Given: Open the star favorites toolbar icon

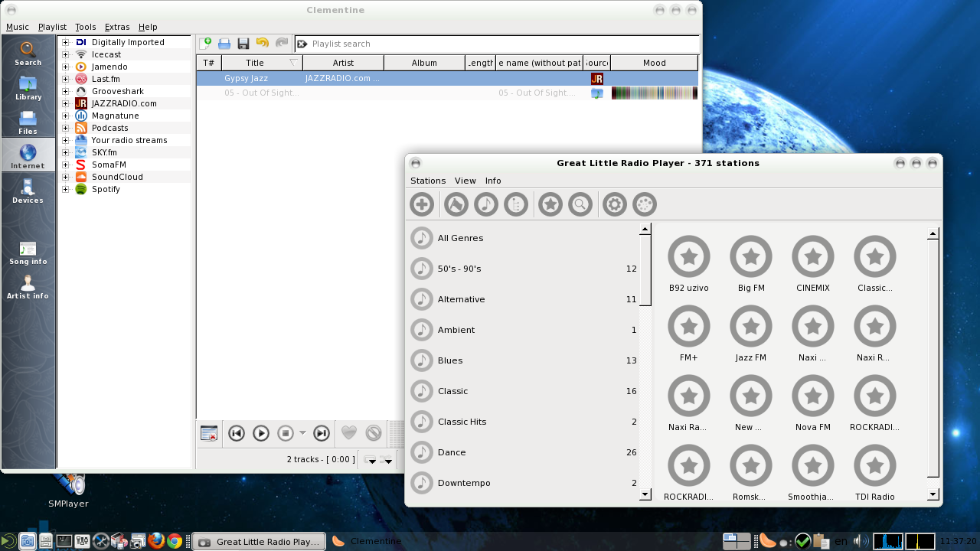Looking at the screenshot, I should pyautogui.click(x=550, y=204).
